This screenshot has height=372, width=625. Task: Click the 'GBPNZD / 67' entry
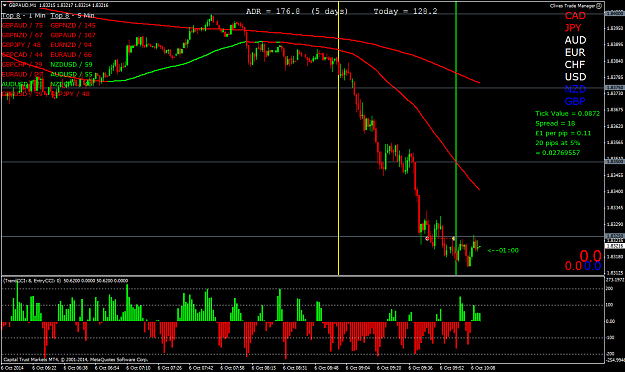pyautogui.click(x=22, y=35)
